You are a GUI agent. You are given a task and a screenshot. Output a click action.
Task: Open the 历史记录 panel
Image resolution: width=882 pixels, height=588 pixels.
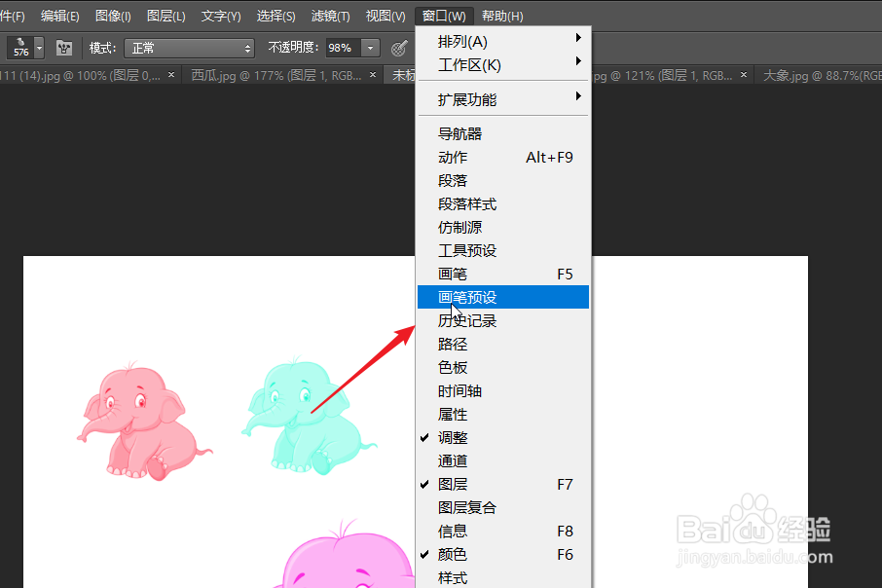(503, 320)
